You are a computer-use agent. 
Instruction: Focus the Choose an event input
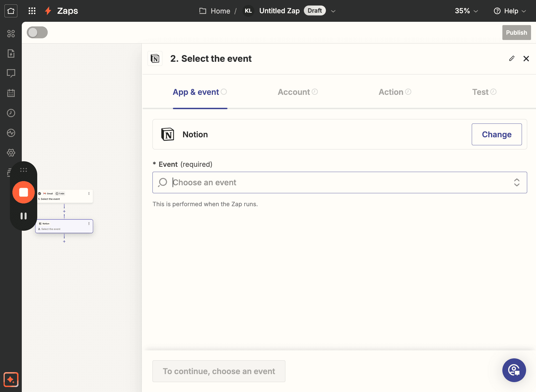point(340,182)
